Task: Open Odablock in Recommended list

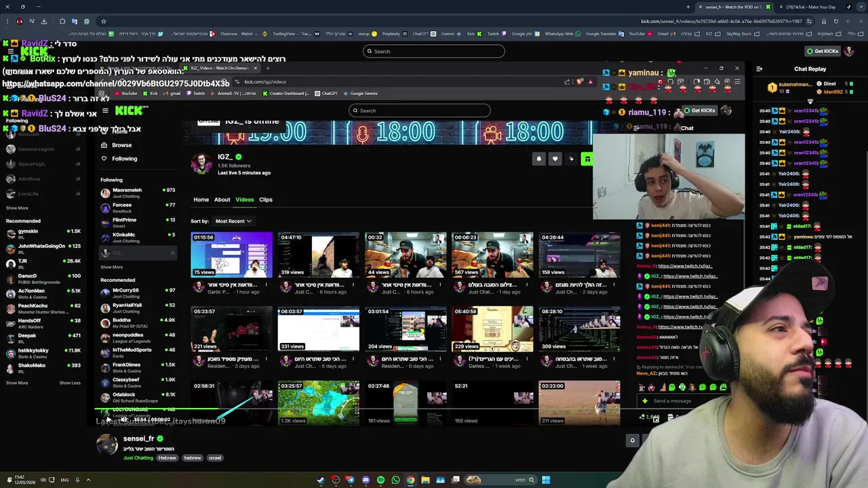Action: (x=138, y=397)
